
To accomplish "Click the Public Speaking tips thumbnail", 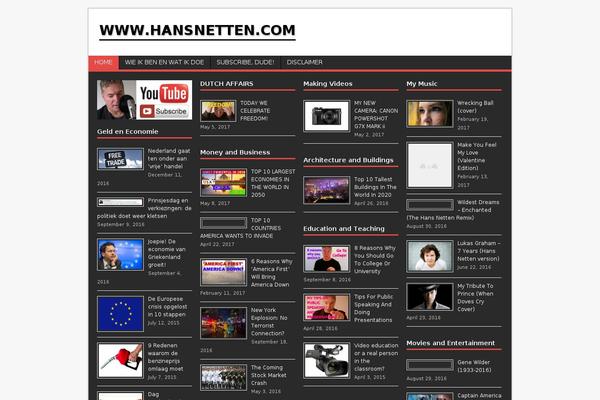I will click(326, 307).
